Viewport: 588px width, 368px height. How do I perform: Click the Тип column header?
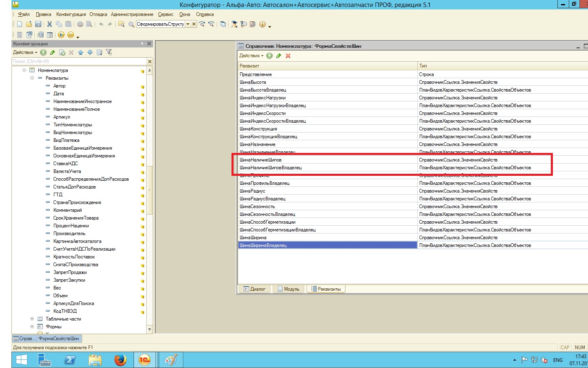coord(502,66)
